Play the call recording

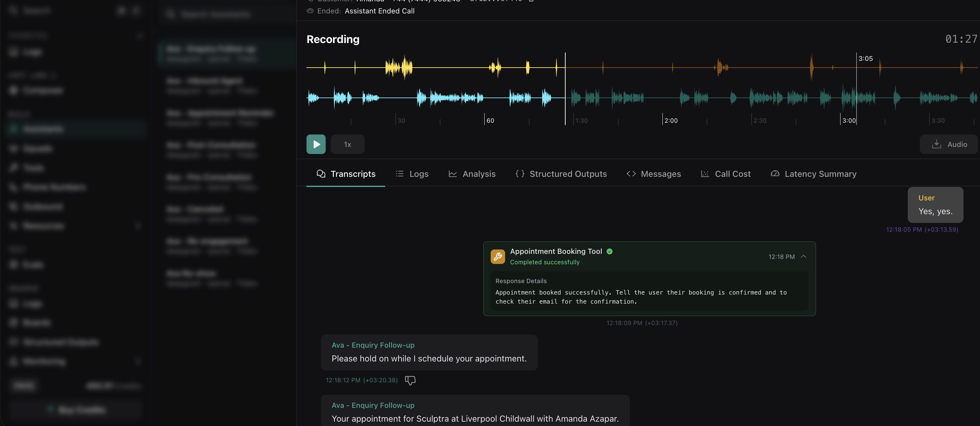click(316, 144)
